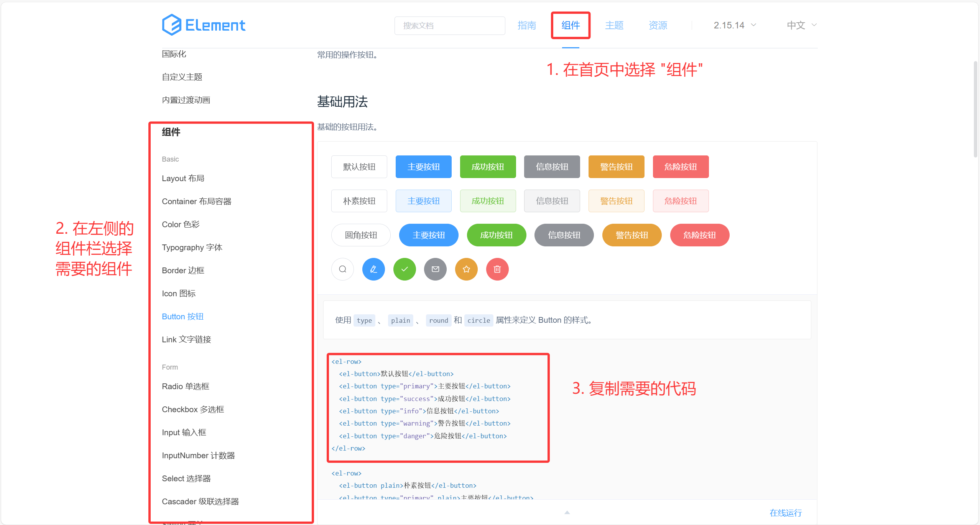Select Input 输入框 in the sidebar
Viewport: 980px width, 525px height.
(x=184, y=433)
